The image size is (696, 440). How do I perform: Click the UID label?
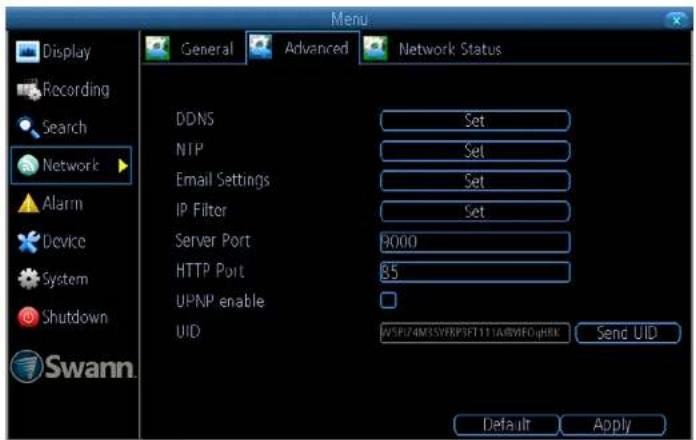[188, 332]
